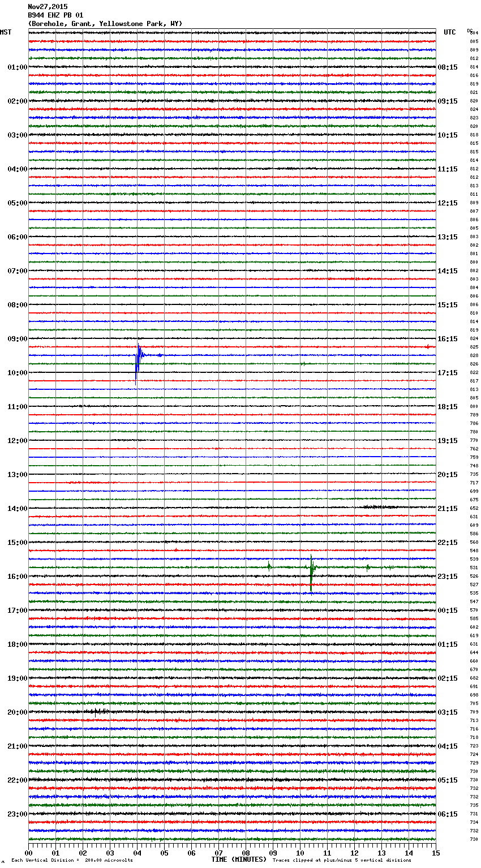This screenshot has width=481, height=868.
Task: Click the 04:00 MST time label
Action: click(18, 169)
